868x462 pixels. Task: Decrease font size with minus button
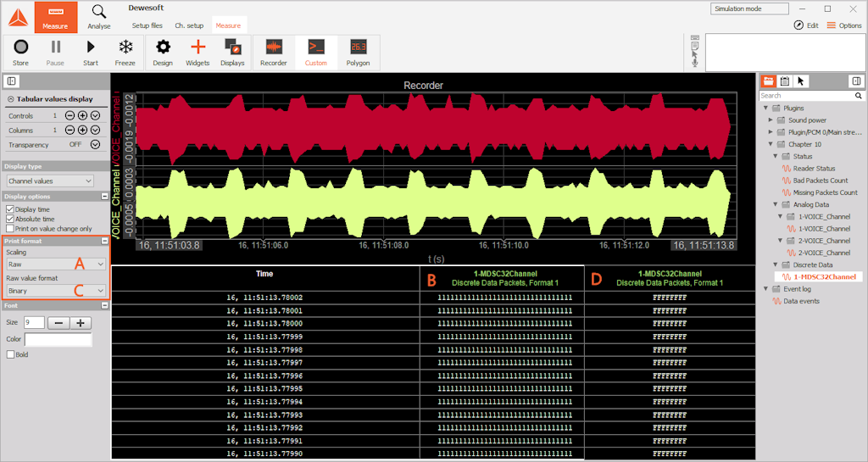click(58, 323)
